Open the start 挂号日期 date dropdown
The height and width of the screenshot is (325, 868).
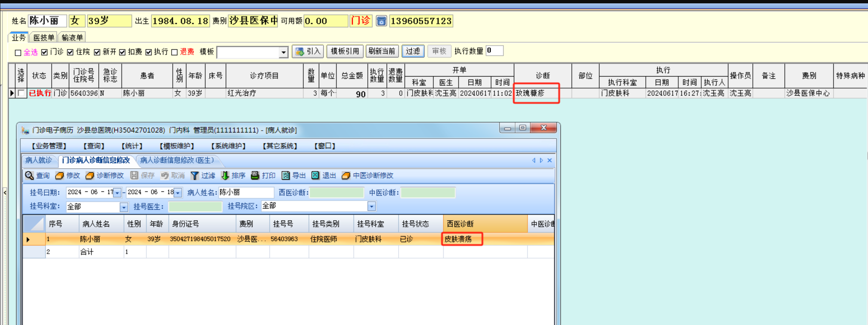click(x=117, y=193)
